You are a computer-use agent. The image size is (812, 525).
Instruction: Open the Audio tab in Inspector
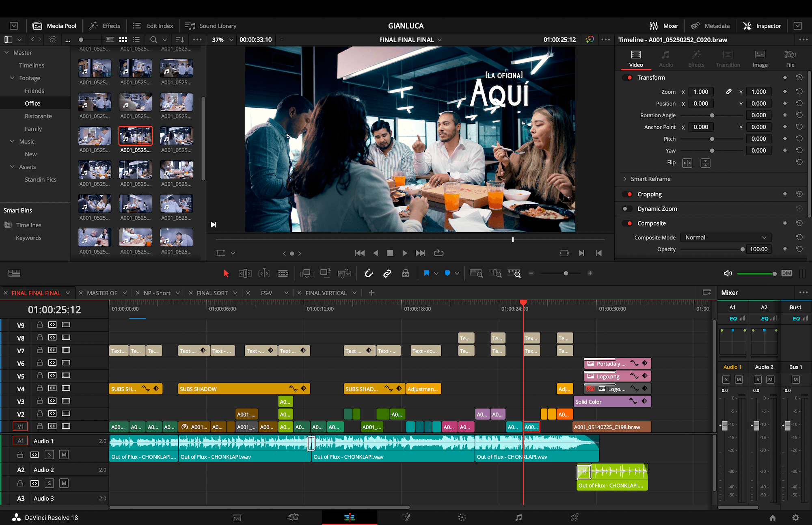coord(666,58)
